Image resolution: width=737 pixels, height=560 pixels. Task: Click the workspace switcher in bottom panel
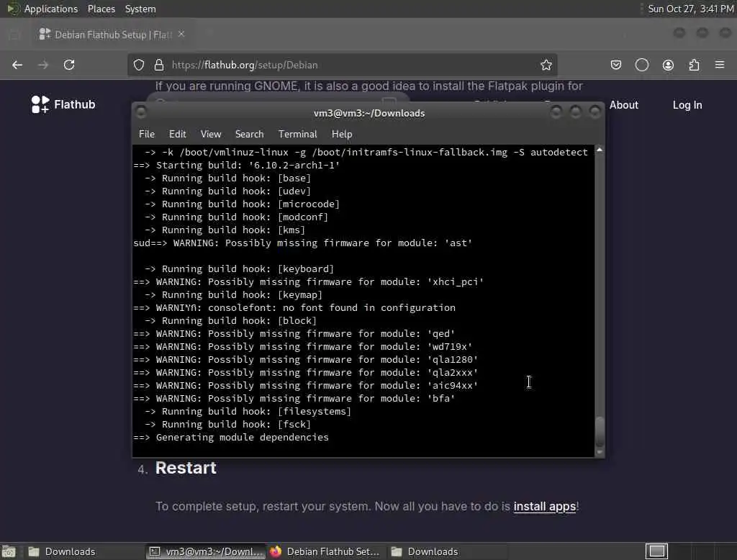coord(656,551)
